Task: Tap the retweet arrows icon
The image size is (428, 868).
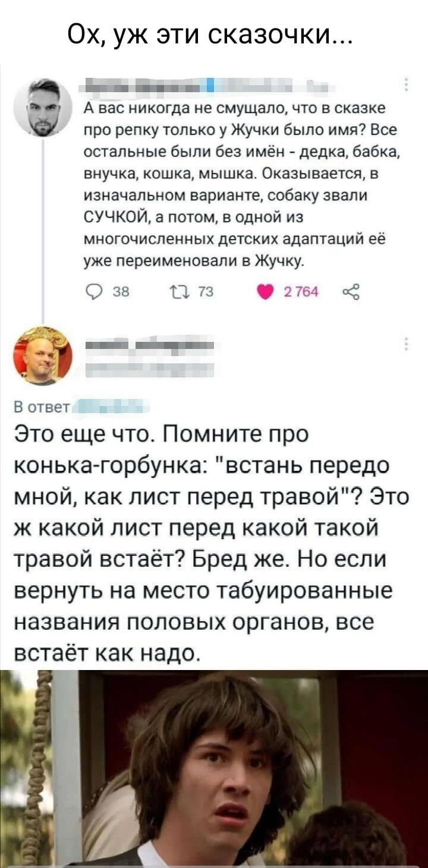Action: (x=176, y=291)
